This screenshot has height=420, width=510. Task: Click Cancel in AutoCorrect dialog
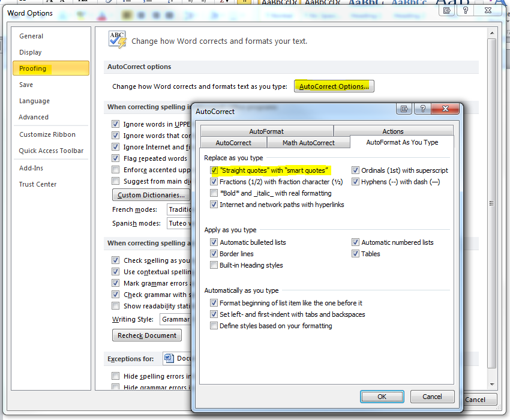432,397
